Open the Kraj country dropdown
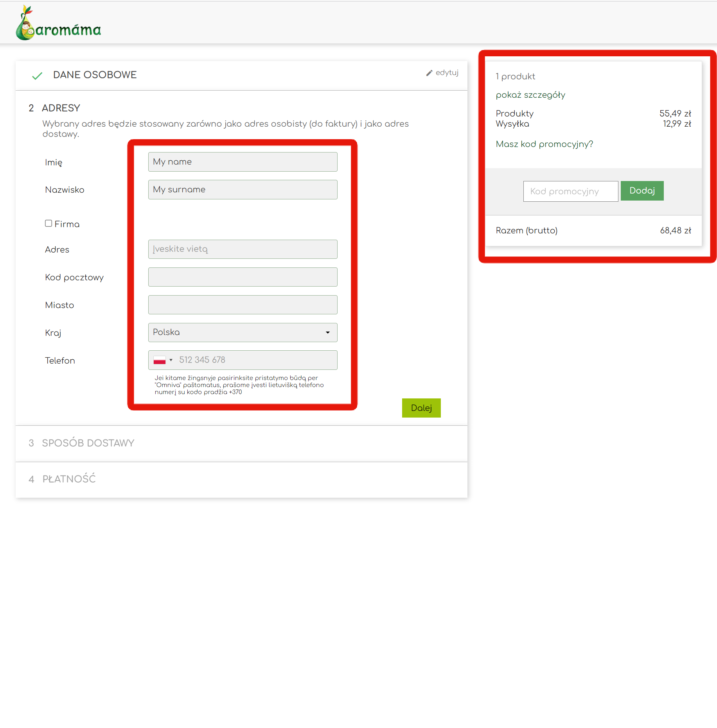This screenshot has height=728, width=717. pyautogui.click(x=243, y=332)
